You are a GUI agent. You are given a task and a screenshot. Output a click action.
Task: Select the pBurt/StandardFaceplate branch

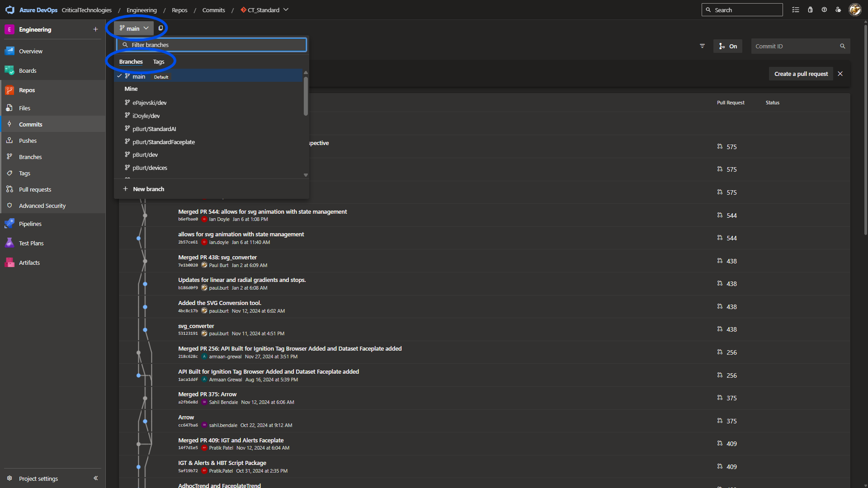coord(164,142)
